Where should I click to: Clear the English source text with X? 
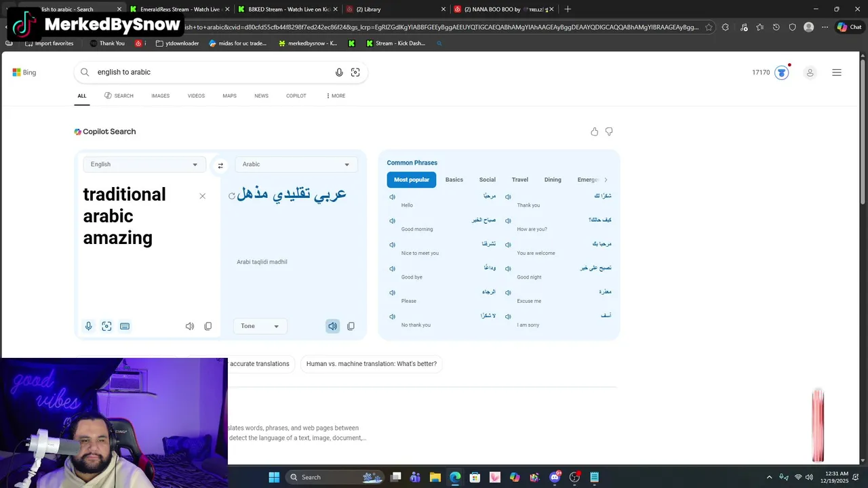point(202,196)
